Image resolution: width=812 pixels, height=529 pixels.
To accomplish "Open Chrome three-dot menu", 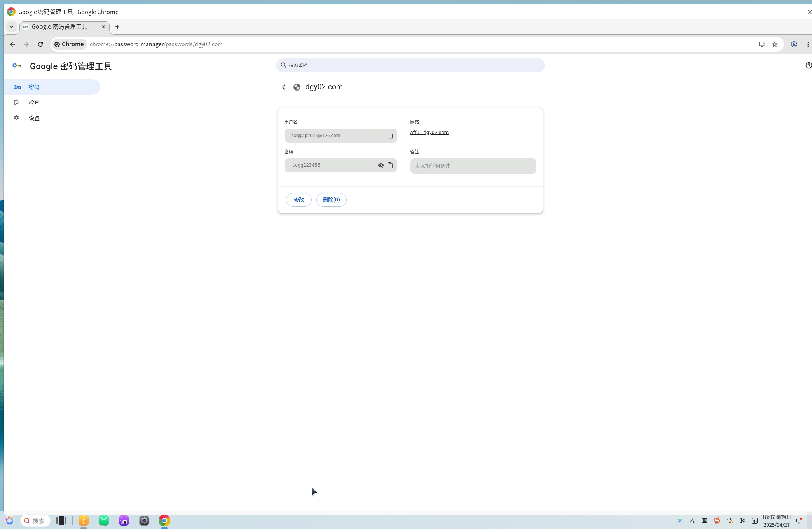I will [808, 44].
